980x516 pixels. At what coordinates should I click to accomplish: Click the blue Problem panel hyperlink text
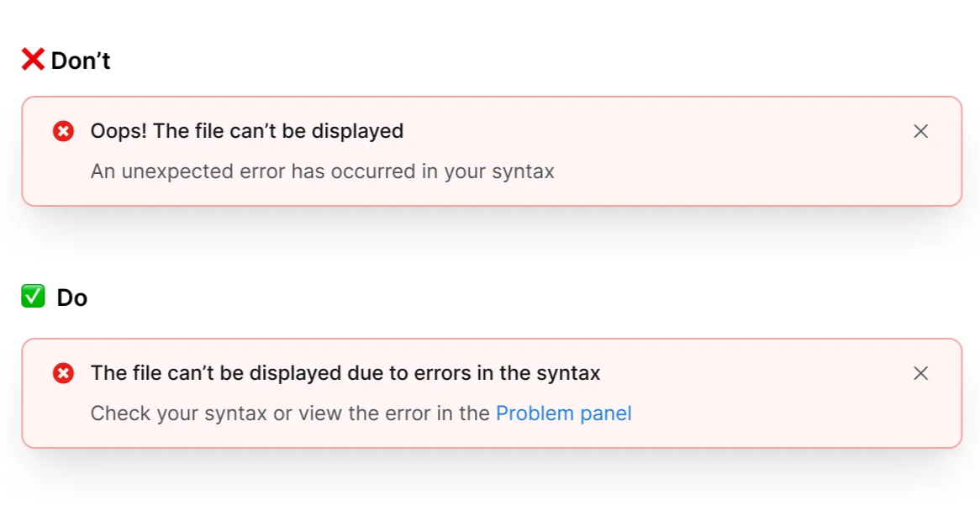pos(564,413)
